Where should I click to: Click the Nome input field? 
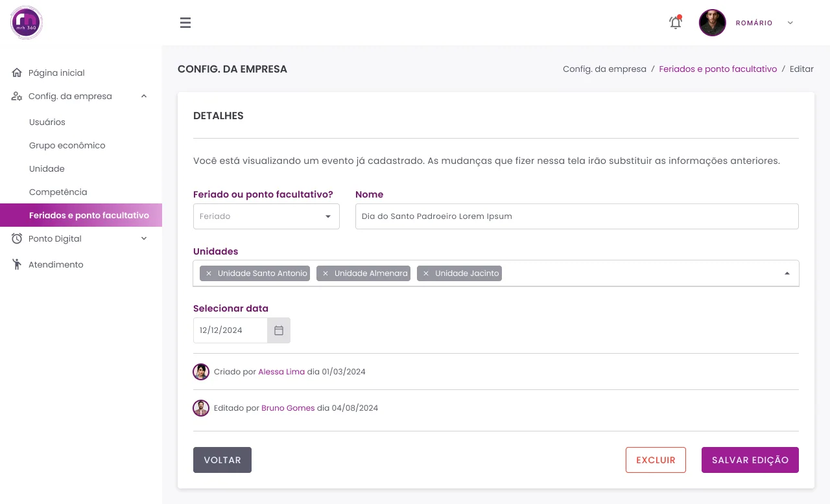(x=577, y=216)
